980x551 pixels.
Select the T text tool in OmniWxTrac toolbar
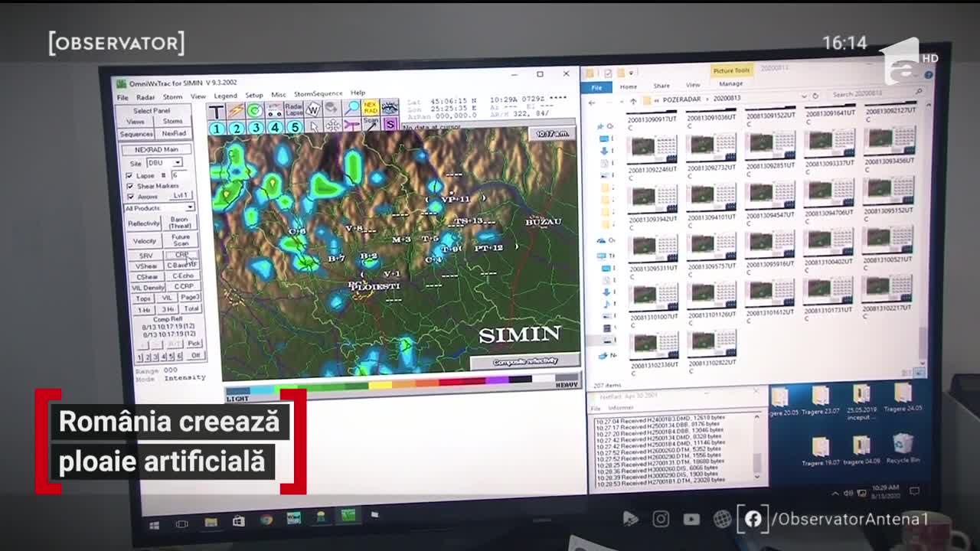[x=216, y=111]
